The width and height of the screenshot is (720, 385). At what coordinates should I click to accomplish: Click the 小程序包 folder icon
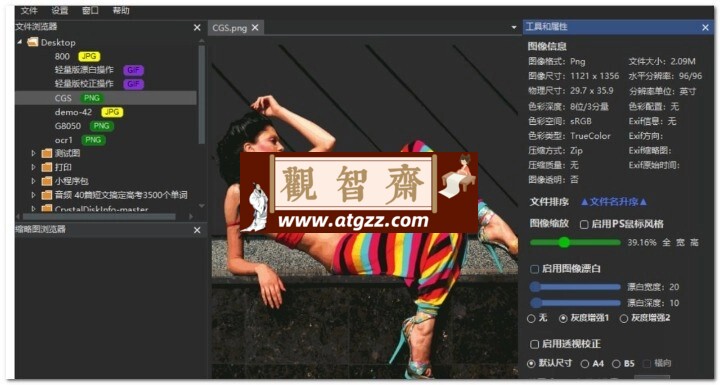(x=47, y=181)
